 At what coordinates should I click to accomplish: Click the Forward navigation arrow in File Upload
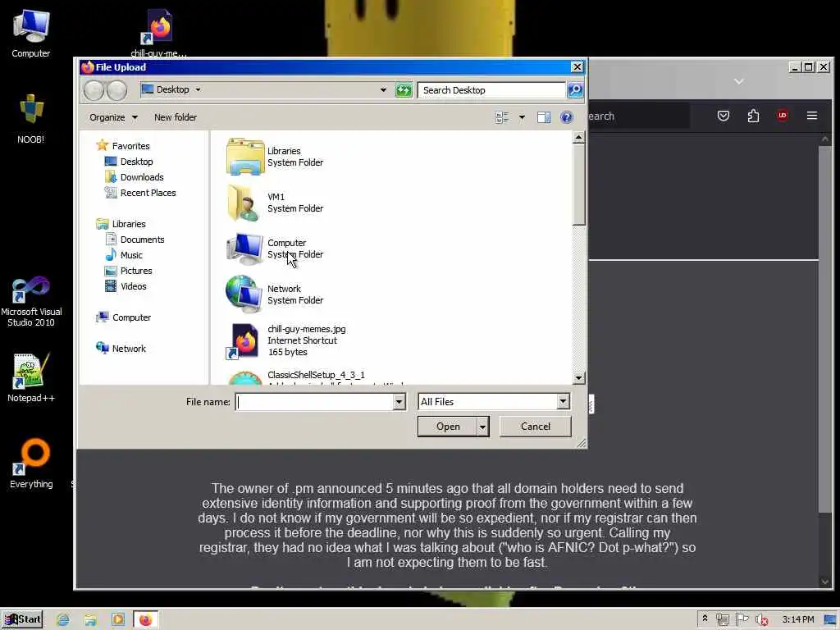[x=116, y=90]
